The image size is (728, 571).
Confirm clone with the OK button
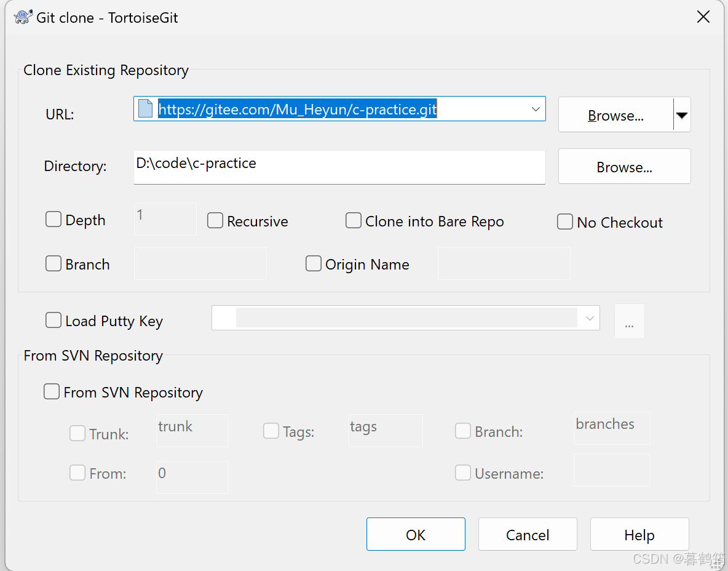pos(416,534)
